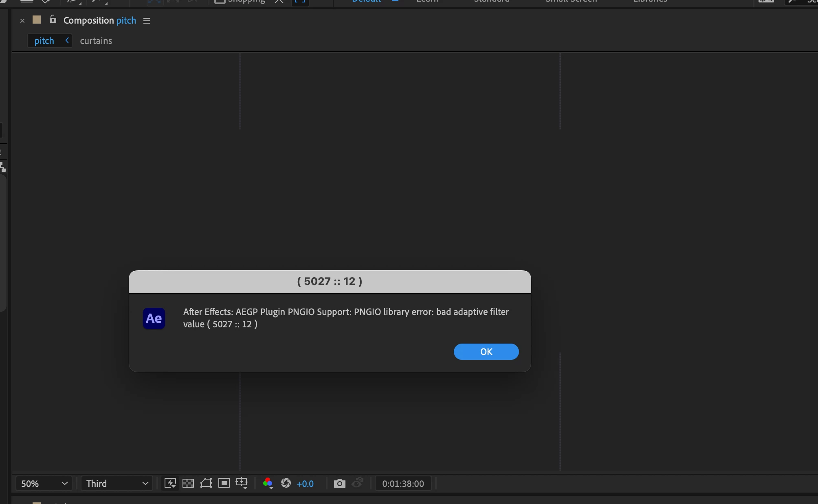Toggle mask and shape path visibility

(x=206, y=483)
